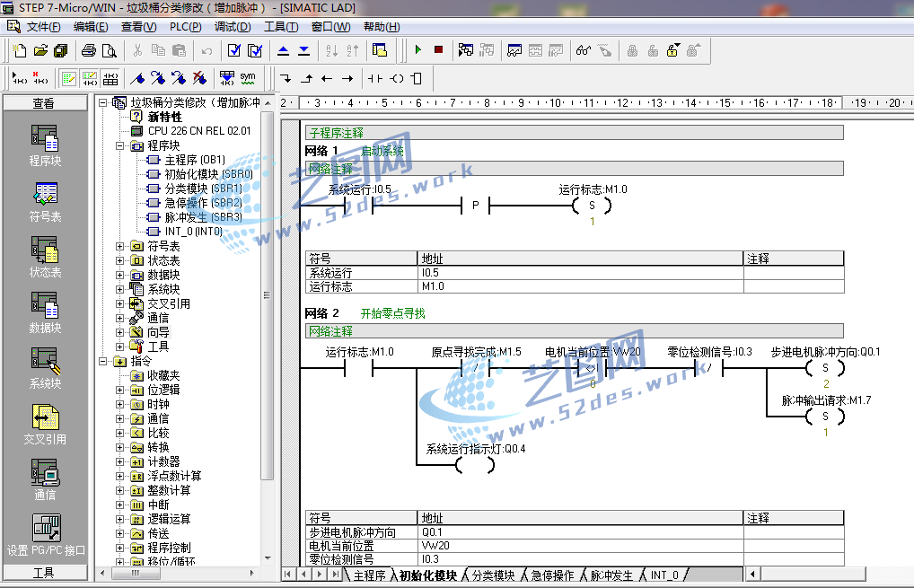This screenshot has height=588, width=914.
Task: Click the 网络 1 network title
Action: coord(321,151)
